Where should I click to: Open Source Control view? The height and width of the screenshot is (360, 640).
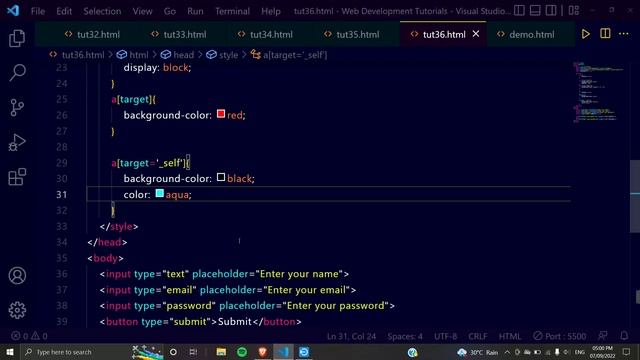pyautogui.click(x=17, y=108)
